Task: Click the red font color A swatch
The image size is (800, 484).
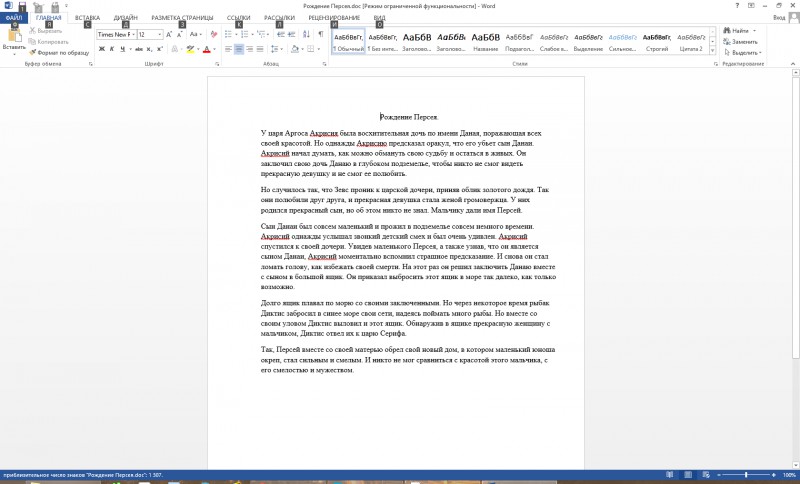Action: click(207, 49)
